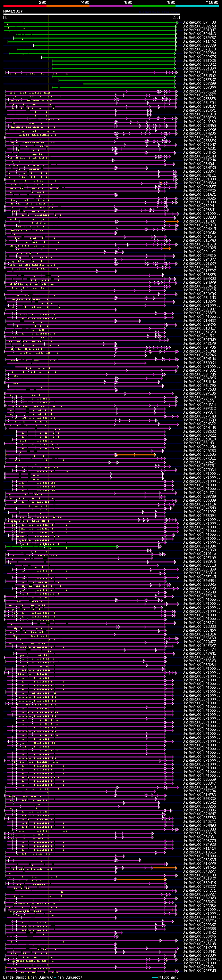Open hit UniRef100_A7QLT3
Screen dimensions: 222x980
pyautogui.click(x=199, y=49)
